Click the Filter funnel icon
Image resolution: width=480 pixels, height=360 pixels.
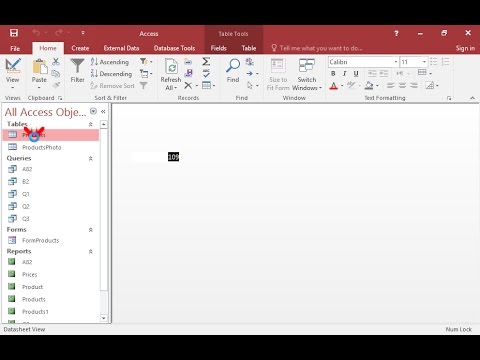click(x=77, y=66)
